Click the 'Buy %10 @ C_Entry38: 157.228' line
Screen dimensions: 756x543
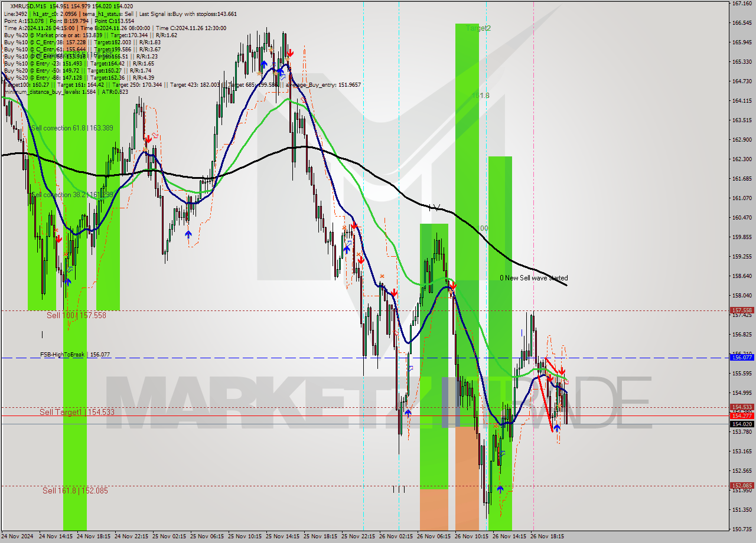coord(44,42)
